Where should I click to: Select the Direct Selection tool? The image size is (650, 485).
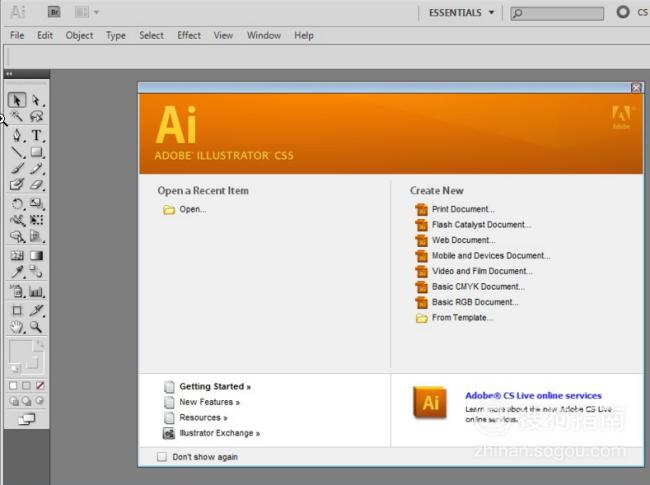(36, 100)
